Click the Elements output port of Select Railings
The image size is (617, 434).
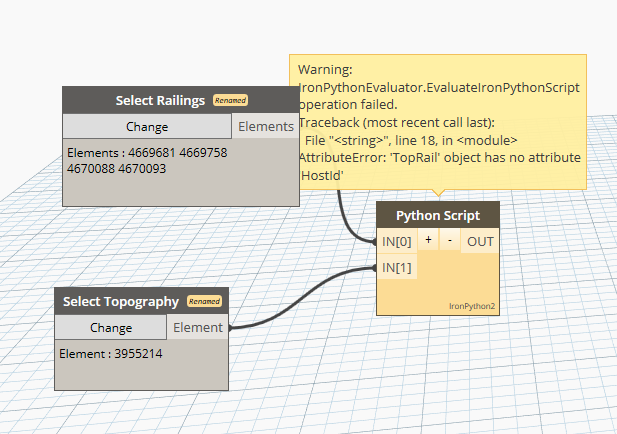point(266,126)
